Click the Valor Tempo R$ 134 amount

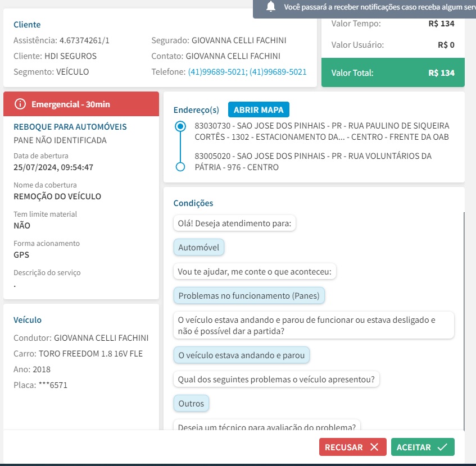[441, 24]
